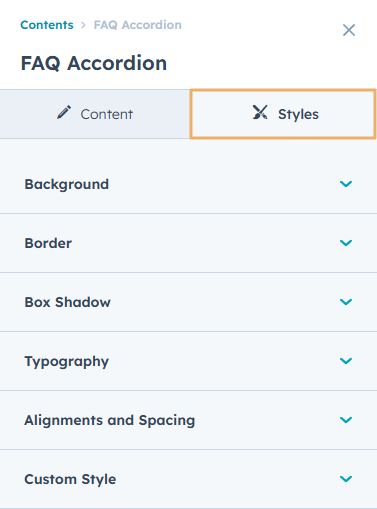Image resolution: width=377 pixels, height=509 pixels.
Task: Click the breadcrumb separator arrow icon
Action: point(83,25)
